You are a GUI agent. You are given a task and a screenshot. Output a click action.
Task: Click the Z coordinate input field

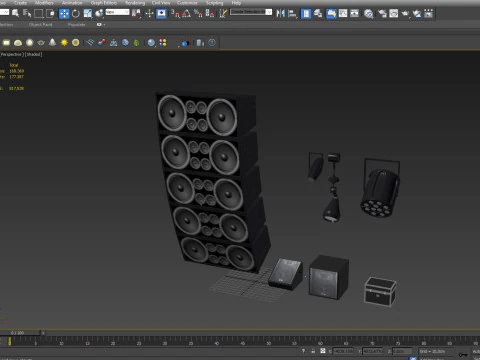click(x=402, y=351)
